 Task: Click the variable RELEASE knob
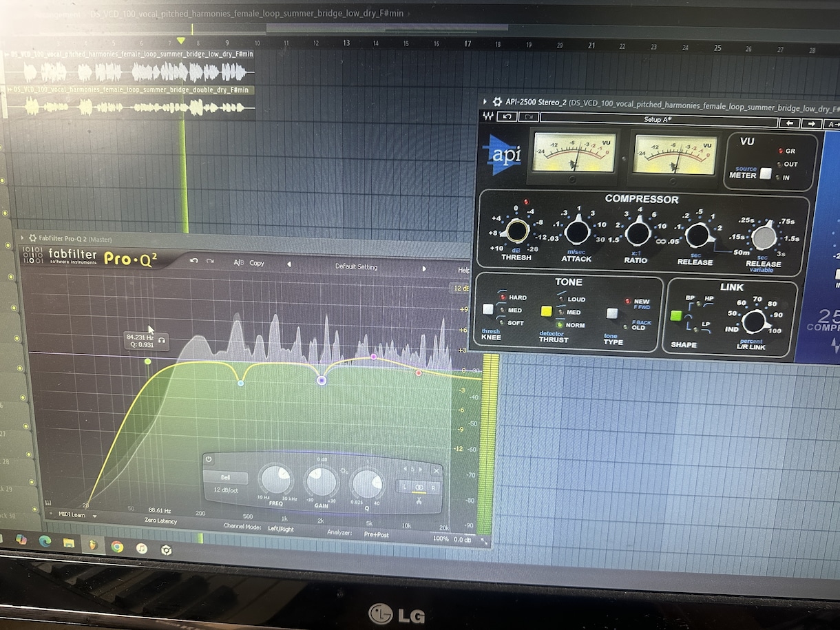(x=763, y=238)
